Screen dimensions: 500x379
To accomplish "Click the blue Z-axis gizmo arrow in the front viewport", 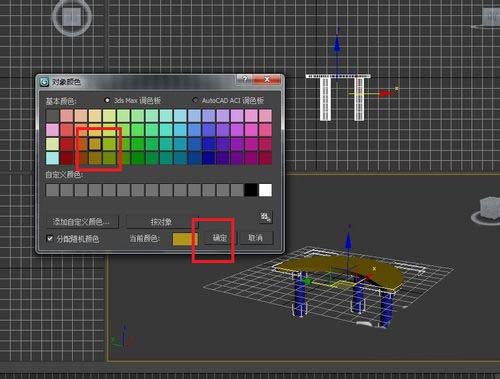I will (337, 44).
